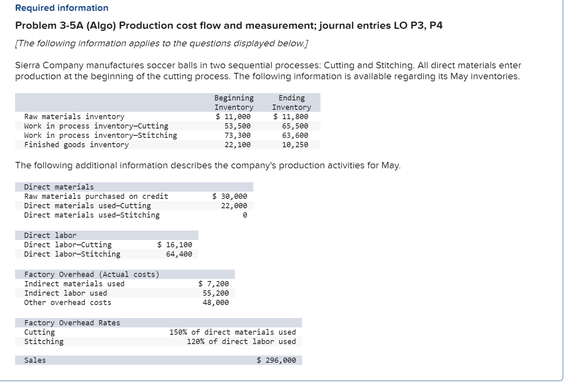The width and height of the screenshot is (588, 388).
Task: Click the Ending Inventory column header
Action: pyautogui.click(x=292, y=102)
